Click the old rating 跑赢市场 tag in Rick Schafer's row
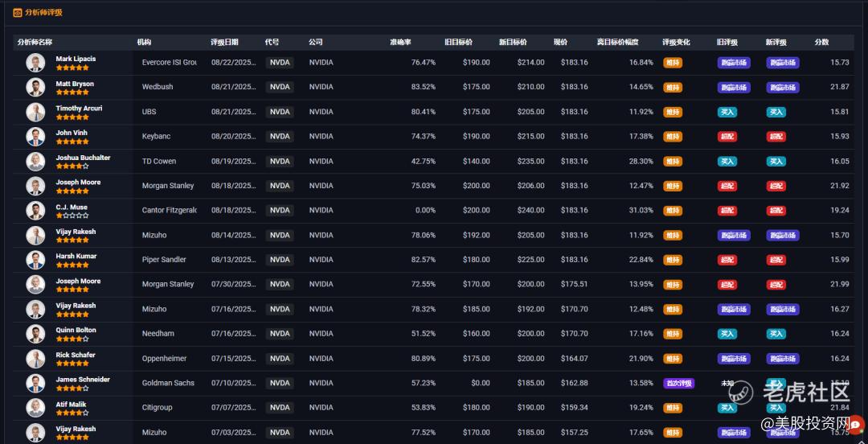This screenshot has height=444, width=868. 734,359
